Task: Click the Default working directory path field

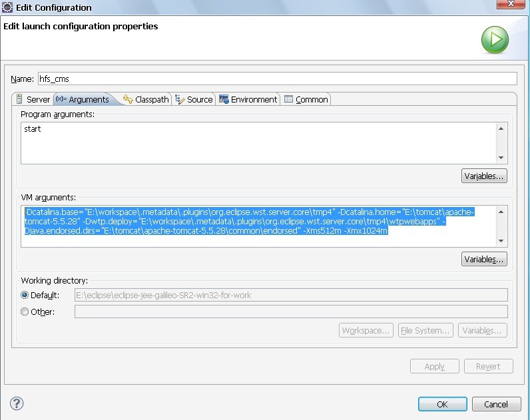Action: 291,295
